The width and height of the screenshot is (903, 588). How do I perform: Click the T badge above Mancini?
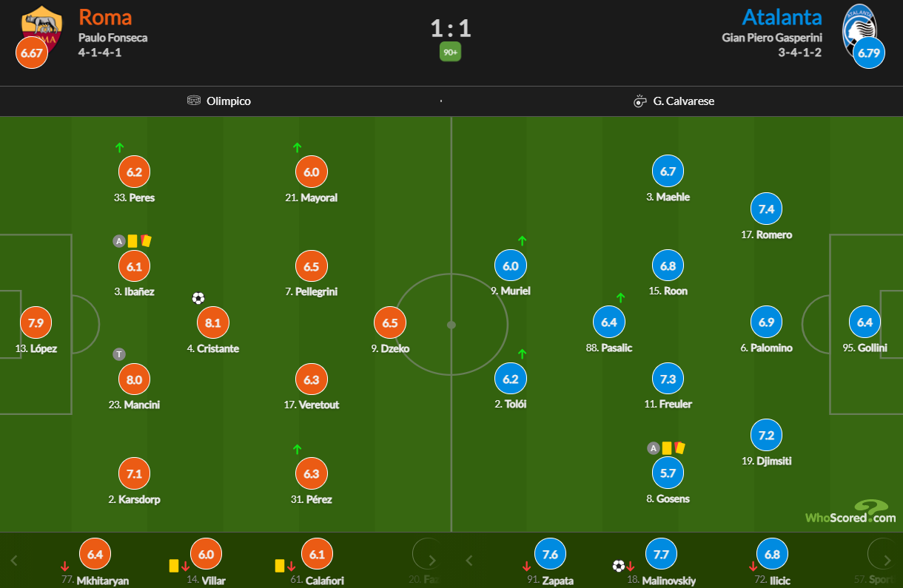coord(118,354)
